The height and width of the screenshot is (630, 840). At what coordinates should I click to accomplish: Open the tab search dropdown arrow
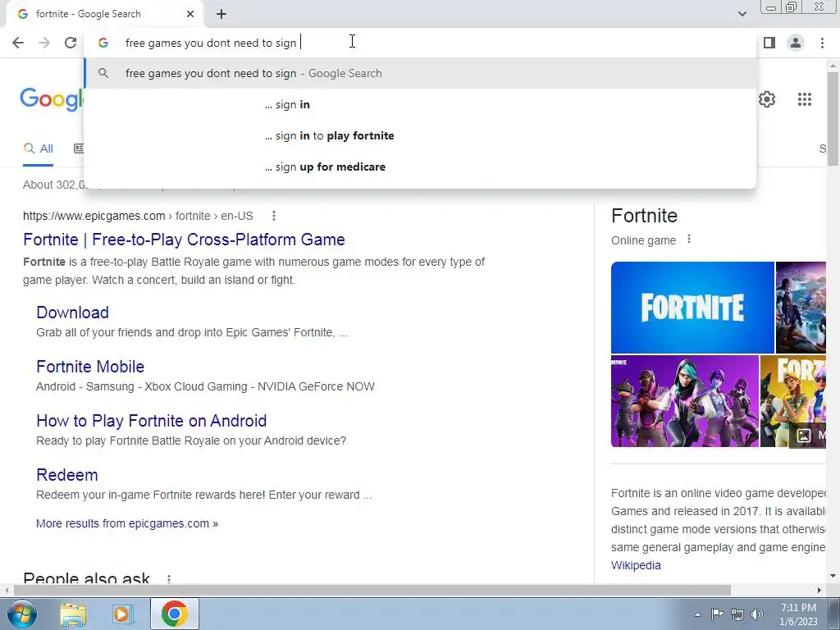[x=742, y=14]
